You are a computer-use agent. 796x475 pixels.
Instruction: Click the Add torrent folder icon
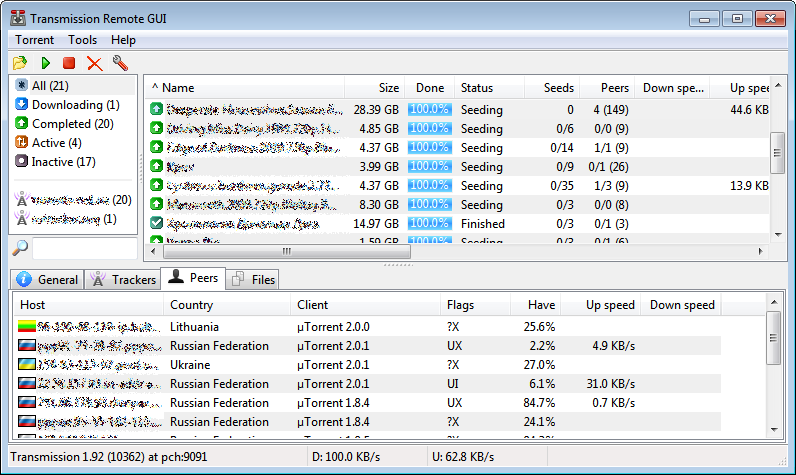(20, 63)
